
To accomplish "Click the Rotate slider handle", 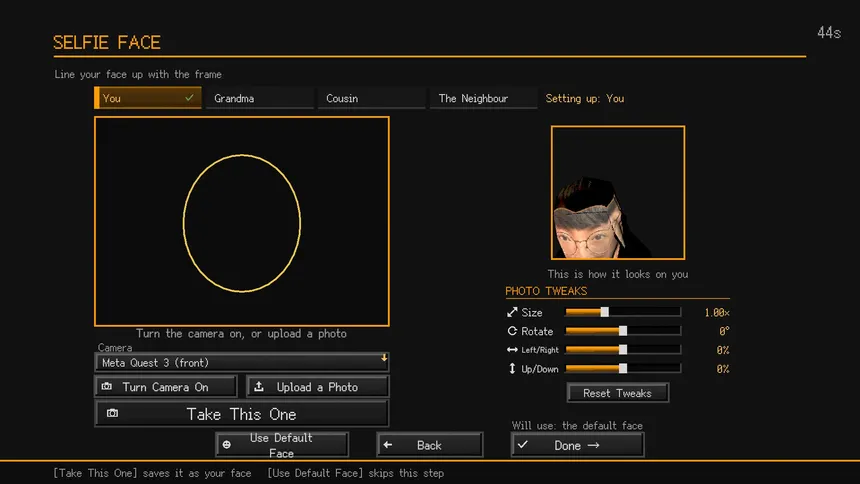I will [623, 331].
